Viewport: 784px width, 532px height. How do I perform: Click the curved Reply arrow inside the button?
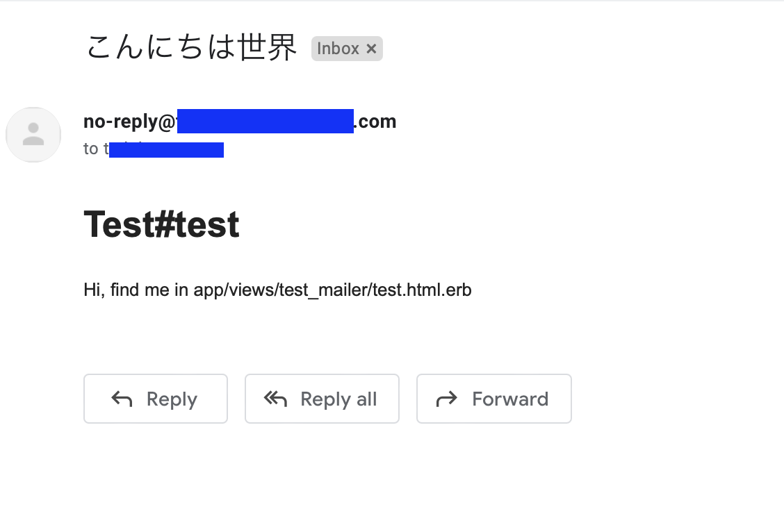(x=121, y=399)
